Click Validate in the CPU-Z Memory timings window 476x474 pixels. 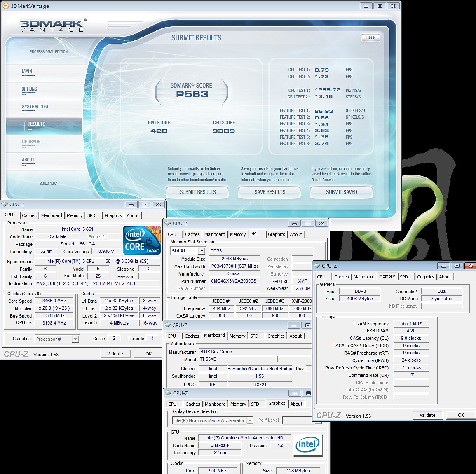coord(427,415)
